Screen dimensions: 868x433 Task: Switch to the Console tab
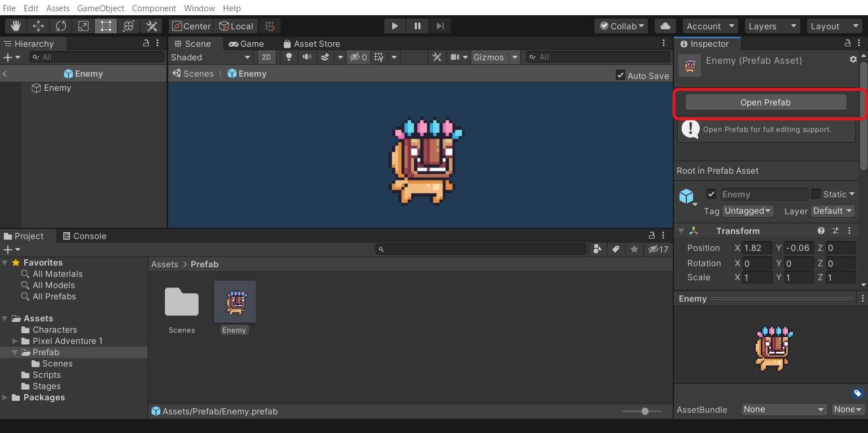85,236
